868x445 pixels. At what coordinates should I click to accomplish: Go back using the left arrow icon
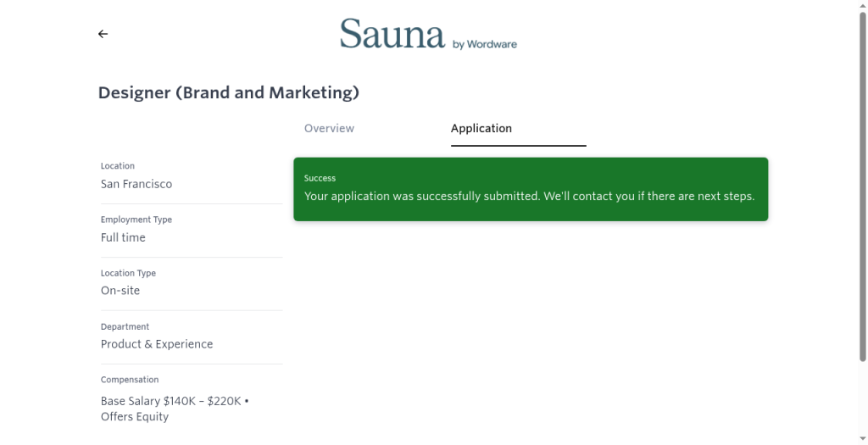pos(103,34)
